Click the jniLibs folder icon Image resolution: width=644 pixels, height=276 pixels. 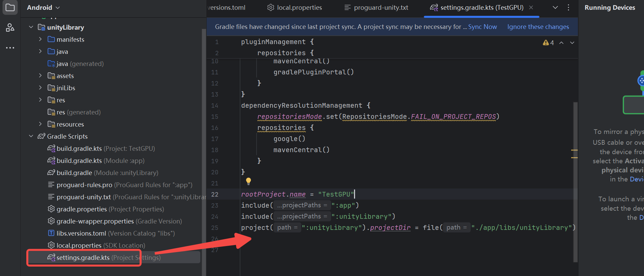51,88
